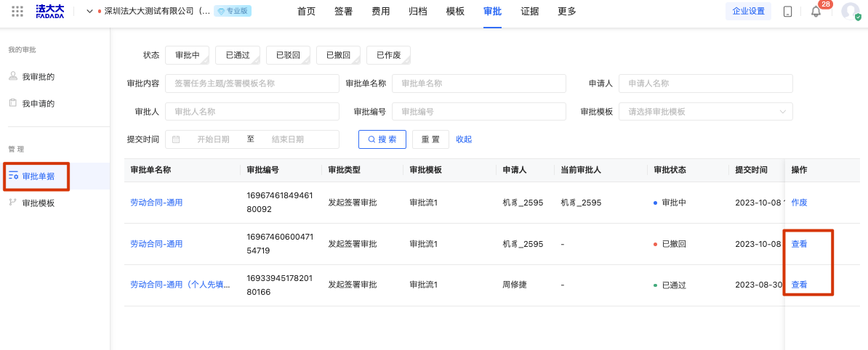Click 作废 for the 审批中 row
The height and width of the screenshot is (350, 868).
[x=800, y=203]
